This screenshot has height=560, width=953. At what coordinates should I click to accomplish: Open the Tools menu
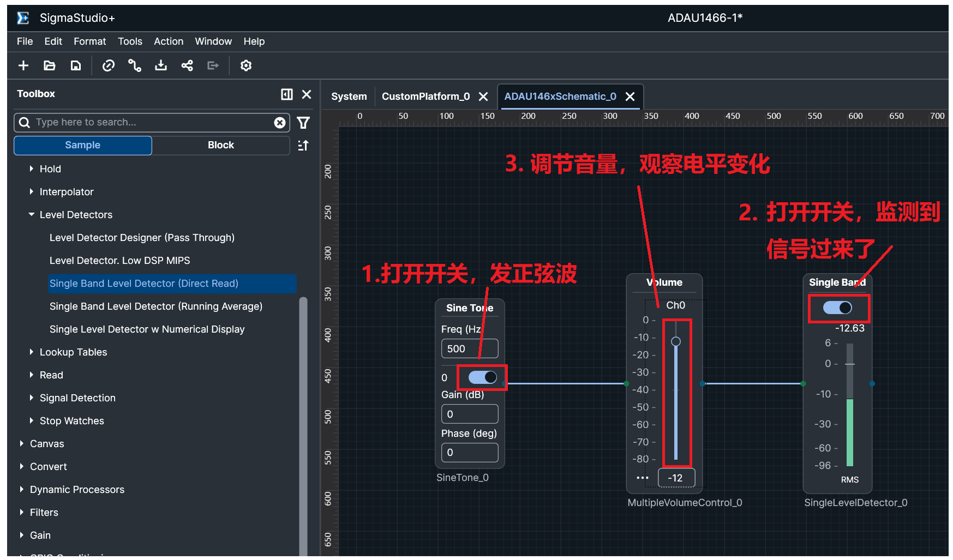[130, 41]
